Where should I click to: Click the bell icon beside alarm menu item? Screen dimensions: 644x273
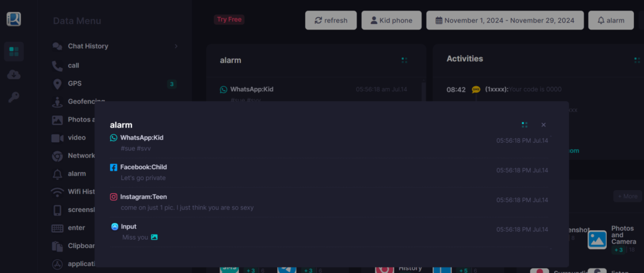57,174
